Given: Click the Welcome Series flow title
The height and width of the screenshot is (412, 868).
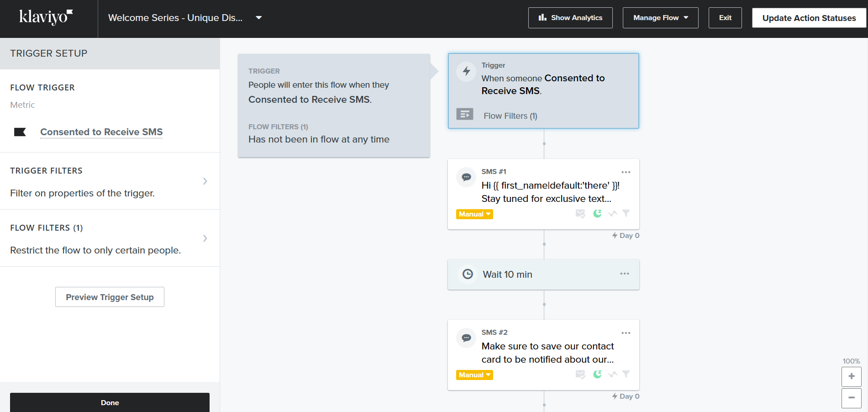Looking at the screenshot, I should click(175, 18).
